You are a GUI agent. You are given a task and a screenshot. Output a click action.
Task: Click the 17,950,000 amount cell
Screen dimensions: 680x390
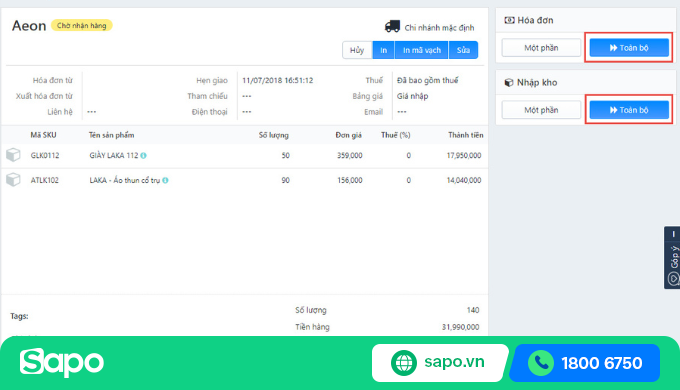click(x=464, y=155)
